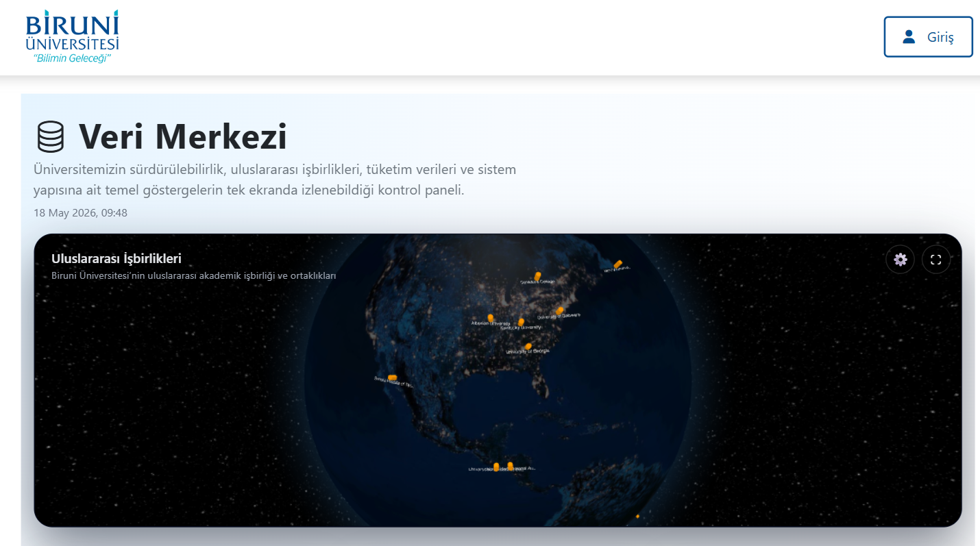Select the University of Delaware marker
Screen dimensions: 980x546
pos(560,311)
